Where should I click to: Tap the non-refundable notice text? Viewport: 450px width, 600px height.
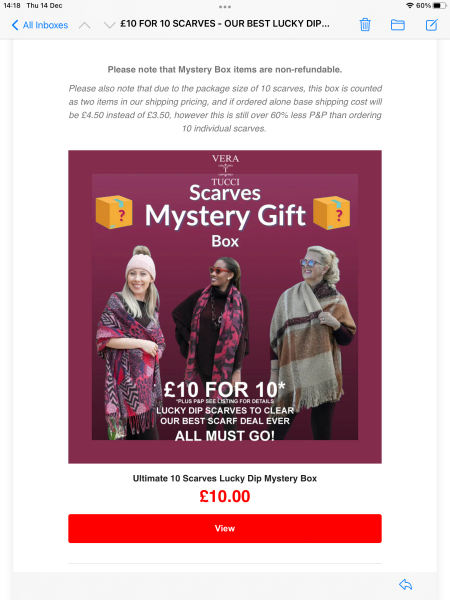(x=225, y=70)
